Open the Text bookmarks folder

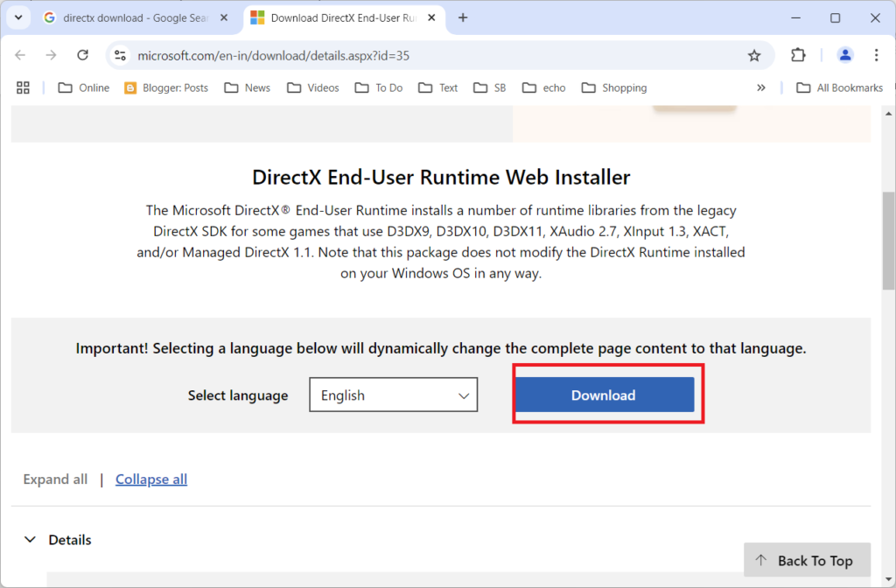coord(438,88)
